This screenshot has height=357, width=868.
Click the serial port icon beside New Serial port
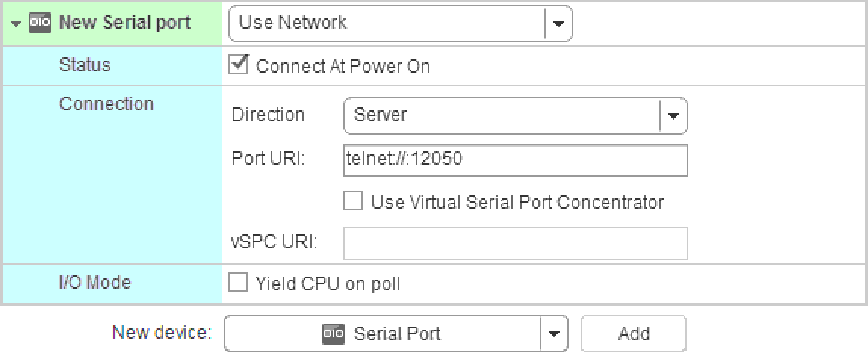pos(39,23)
